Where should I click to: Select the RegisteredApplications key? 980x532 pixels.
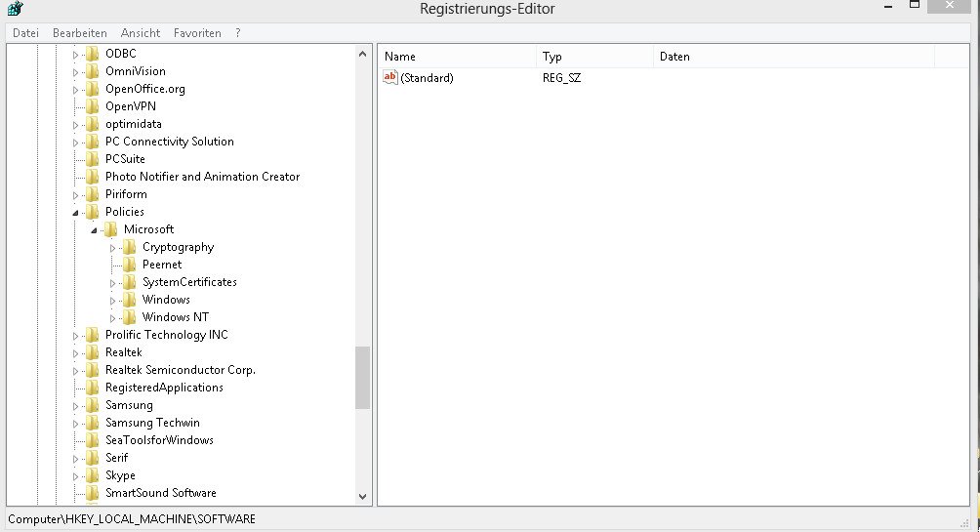click(x=164, y=388)
